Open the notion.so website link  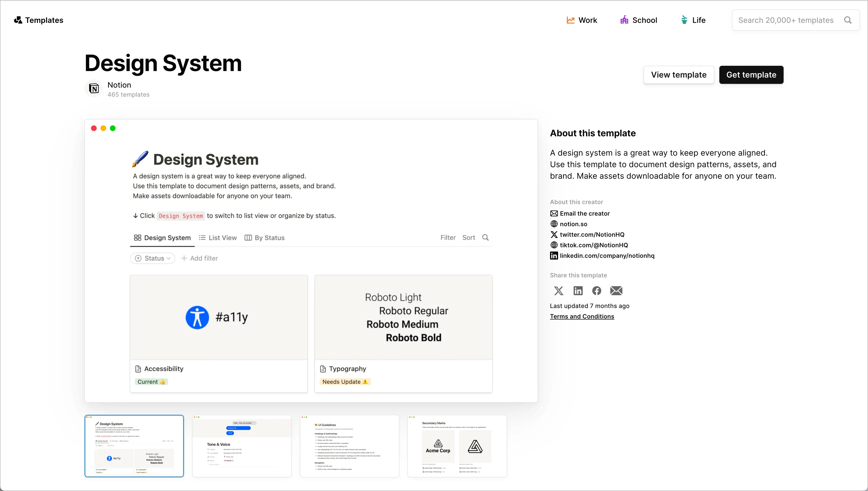(x=573, y=224)
